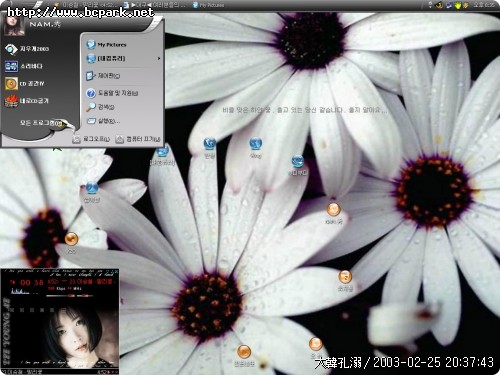Switch to My Pictures taskbar button
Screen dimensions: 500x375
pos(209,5)
